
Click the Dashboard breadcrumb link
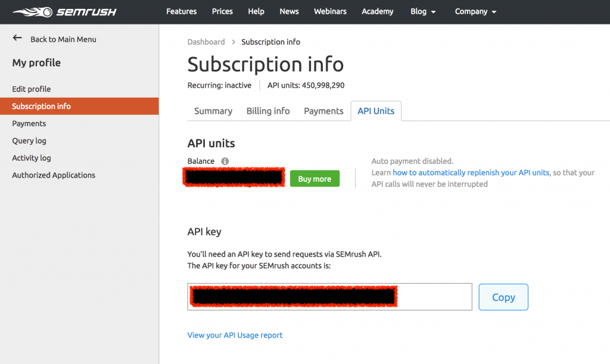tap(206, 42)
